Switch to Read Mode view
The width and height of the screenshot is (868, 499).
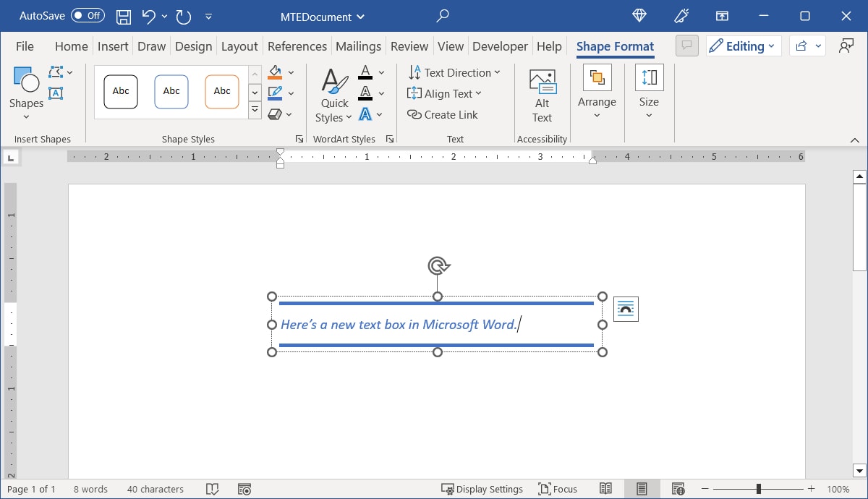click(x=606, y=489)
